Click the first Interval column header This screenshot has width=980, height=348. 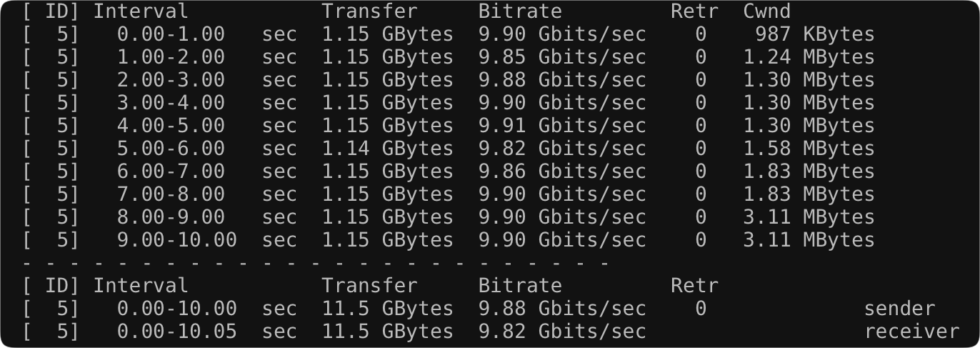pos(141,11)
